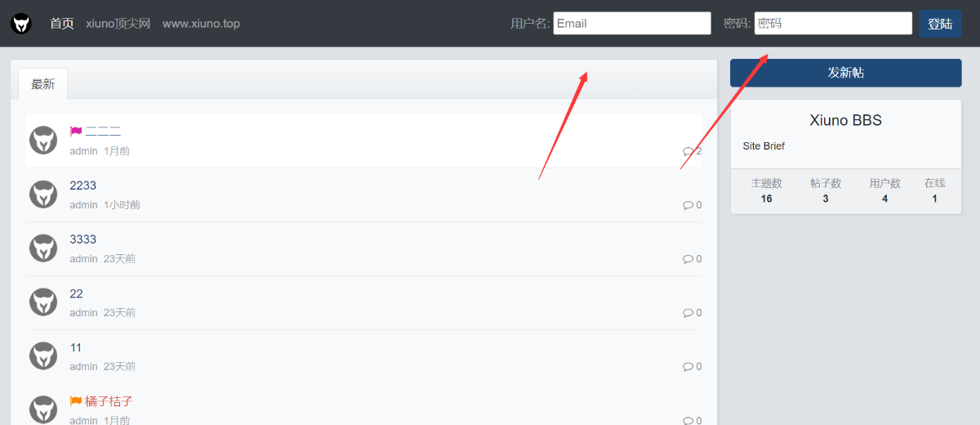Click the 发新帖 new post button
The image size is (980, 425).
tap(846, 73)
